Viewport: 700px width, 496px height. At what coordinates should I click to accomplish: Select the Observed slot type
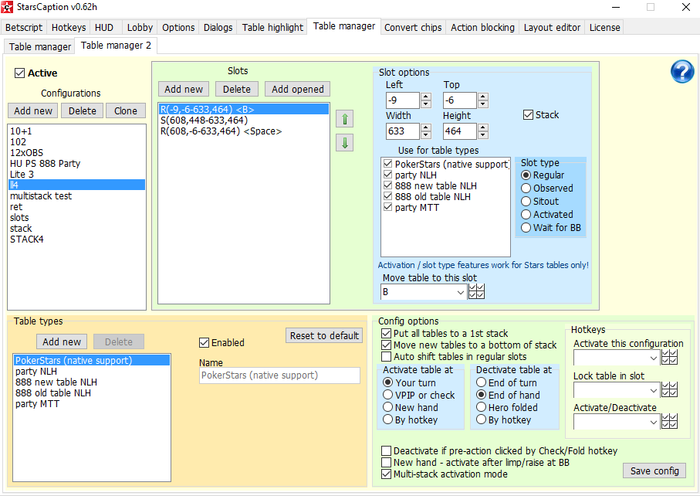pos(526,188)
